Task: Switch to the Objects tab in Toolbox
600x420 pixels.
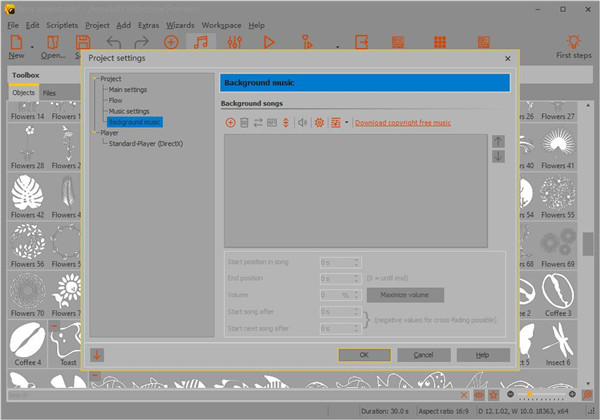Action: coord(23,93)
